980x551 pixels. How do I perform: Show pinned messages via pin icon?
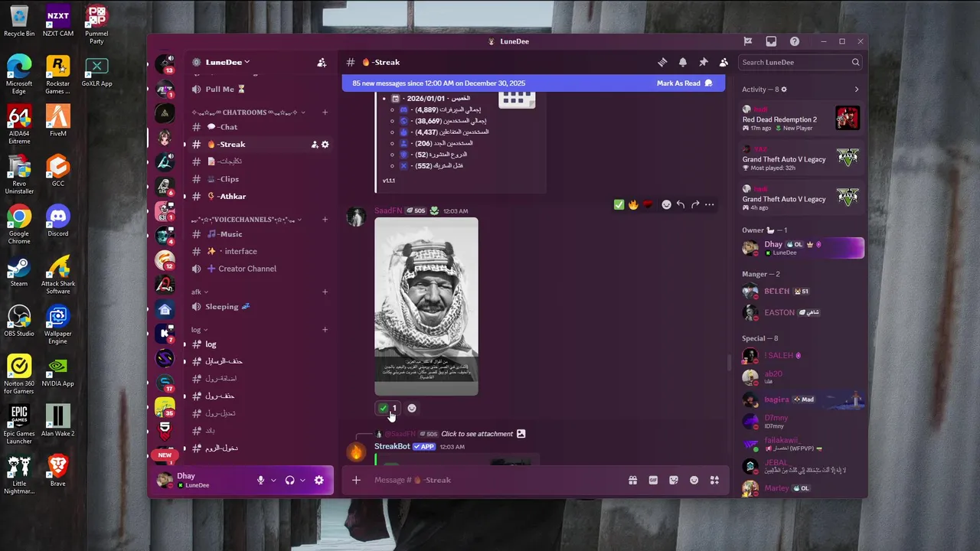[703, 63]
